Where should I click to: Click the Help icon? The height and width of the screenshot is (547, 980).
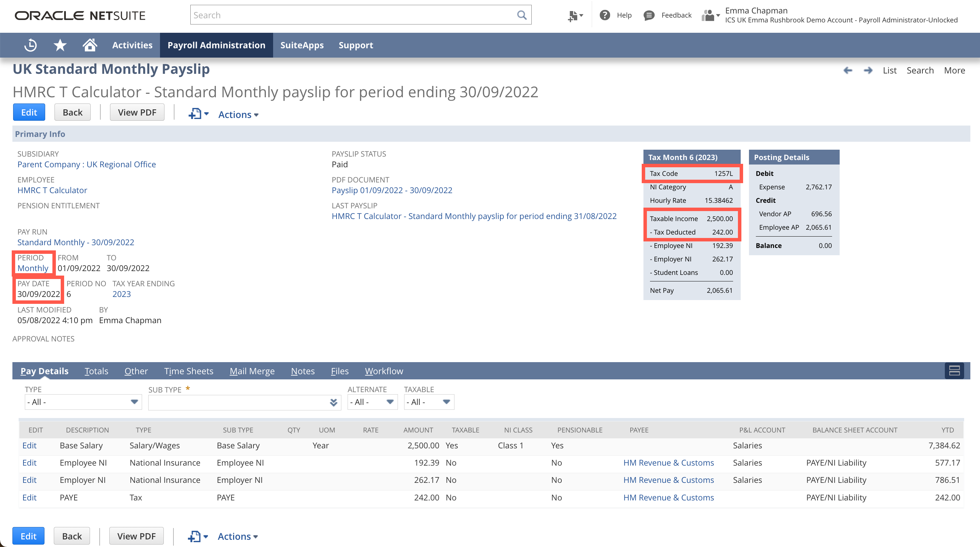[606, 15]
